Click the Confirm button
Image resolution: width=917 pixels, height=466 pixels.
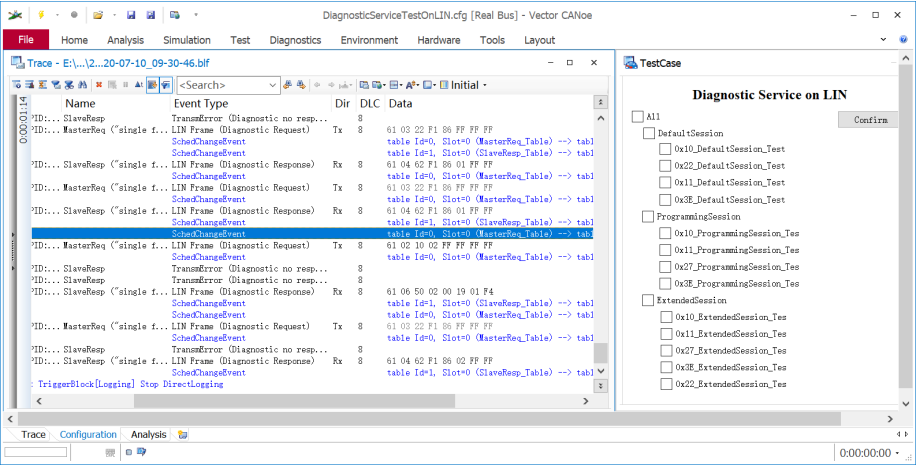pyautogui.click(x=870, y=120)
